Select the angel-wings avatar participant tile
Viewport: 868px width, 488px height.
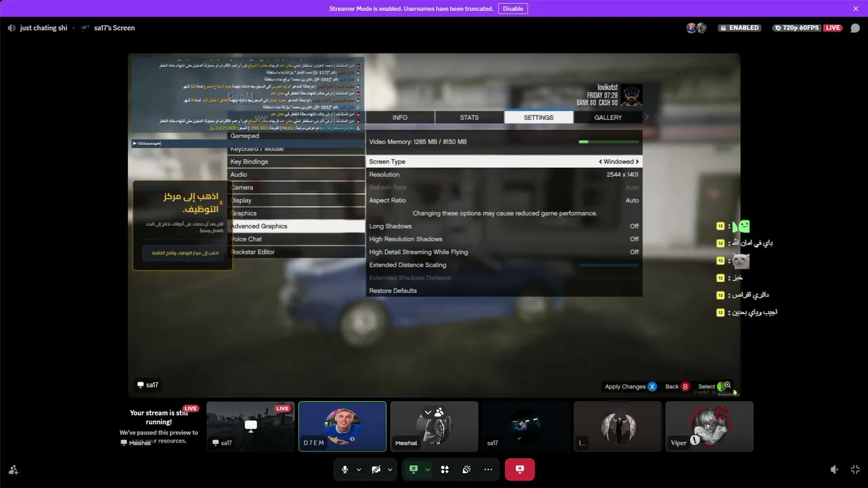click(618, 426)
